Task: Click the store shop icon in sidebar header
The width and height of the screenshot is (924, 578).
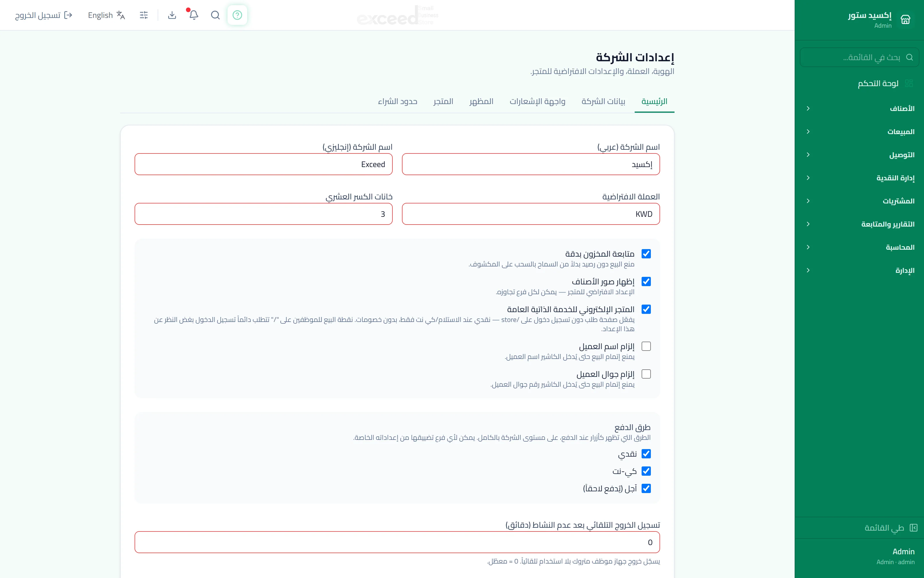Action: 905,19
